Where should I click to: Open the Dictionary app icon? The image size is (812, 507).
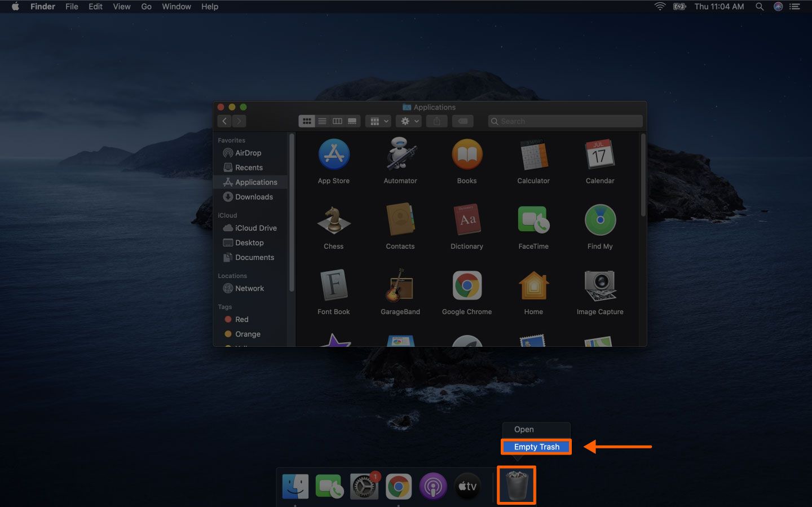(x=467, y=219)
